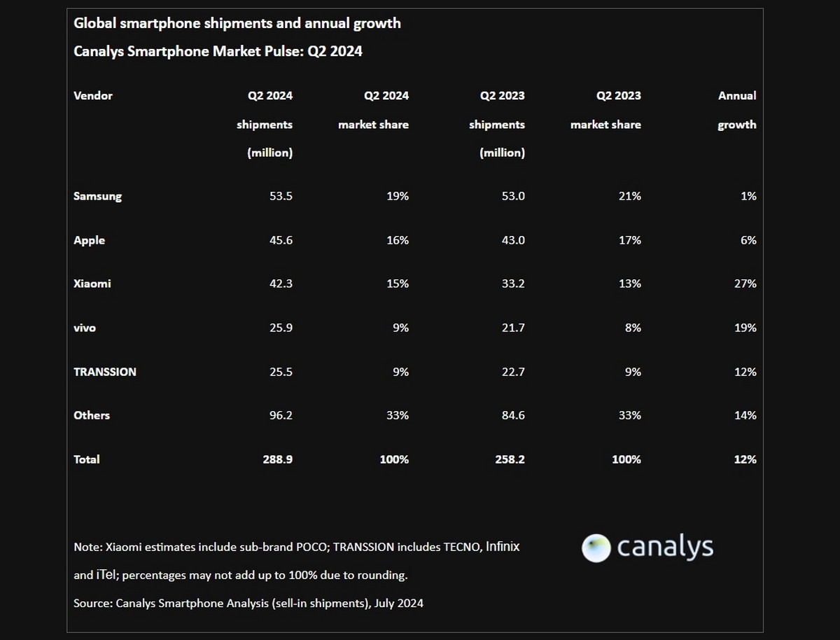Select the Xiaomi vendor row label
The image size is (840, 640).
tap(92, 284)
